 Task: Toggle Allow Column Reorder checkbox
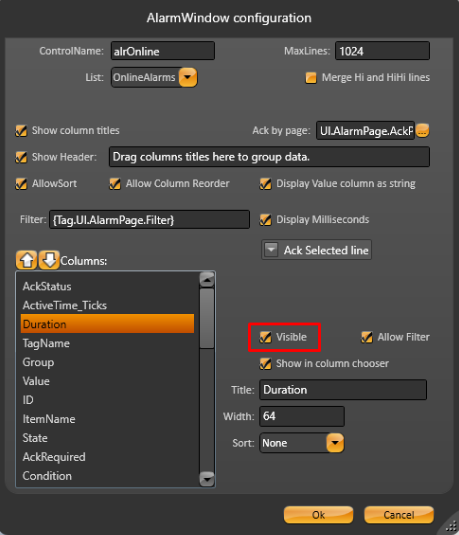click(x=115, y=184)
